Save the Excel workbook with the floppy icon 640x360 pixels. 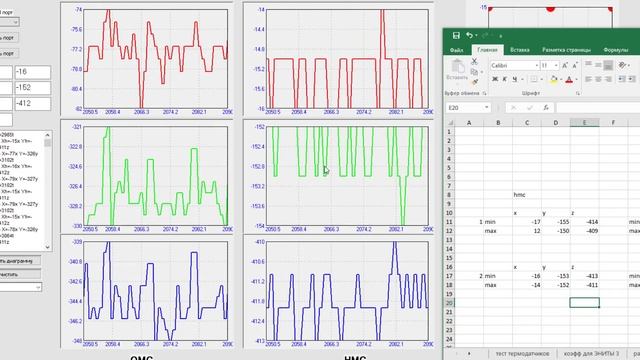pyautogui.click(x=456, y=36)
